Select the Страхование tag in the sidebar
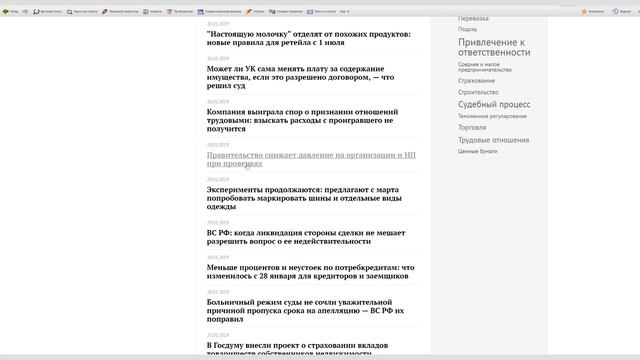Viewport: 640px width, 360px height. point(476,81)
